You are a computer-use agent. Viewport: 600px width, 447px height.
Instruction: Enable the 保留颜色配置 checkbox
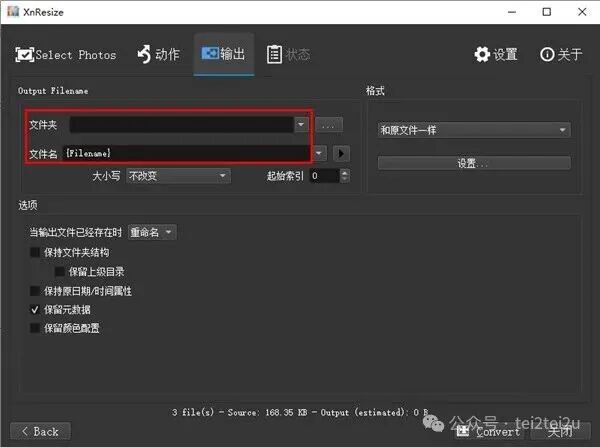tap(35, 328)
